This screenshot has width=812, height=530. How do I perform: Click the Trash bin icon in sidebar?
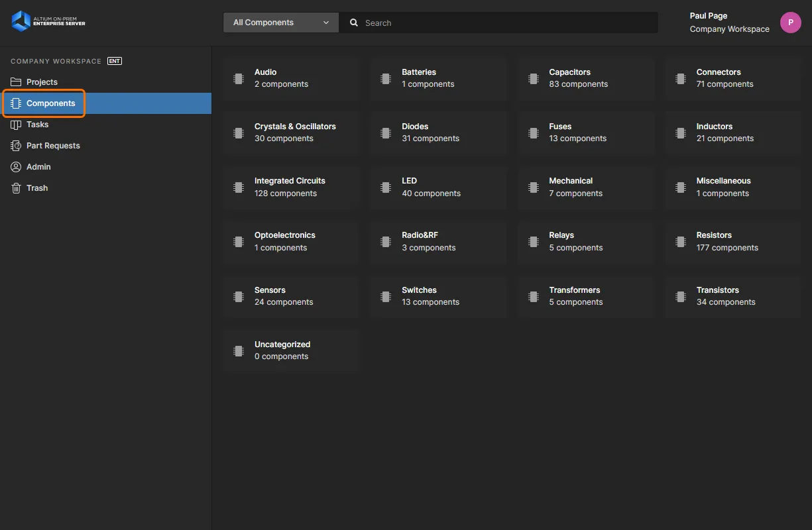pyautogui.click(x=16, y=188)
